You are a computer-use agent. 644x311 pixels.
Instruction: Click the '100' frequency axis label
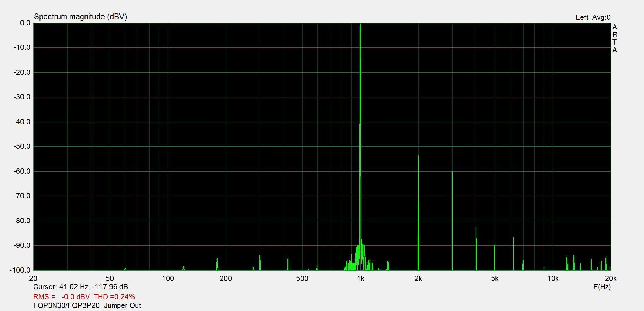(x=168, y=278)
